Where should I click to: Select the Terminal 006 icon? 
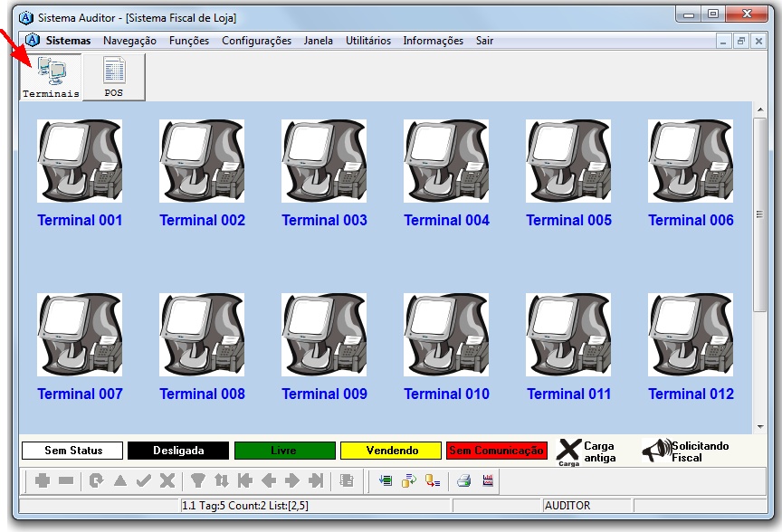pos(691,161)
